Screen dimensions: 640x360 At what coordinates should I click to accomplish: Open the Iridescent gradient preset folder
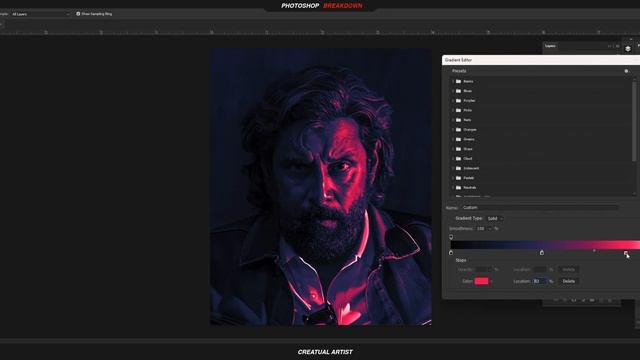coord(458,168)
